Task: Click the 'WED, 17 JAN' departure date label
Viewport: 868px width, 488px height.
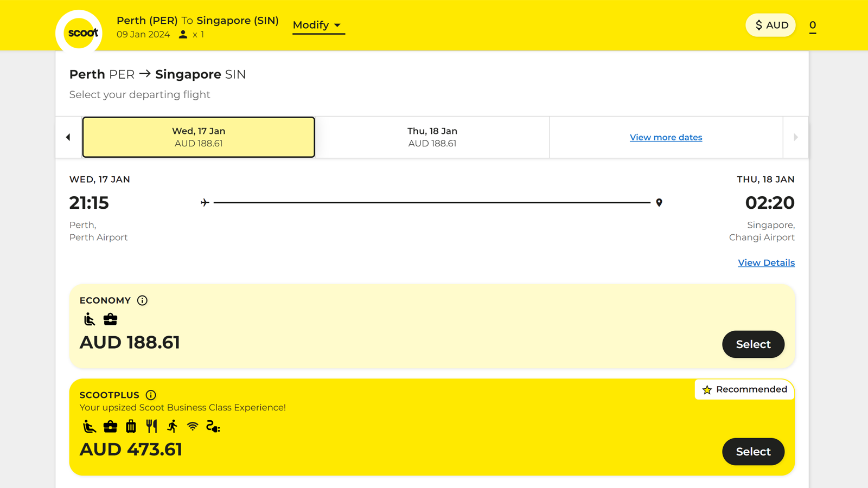Action: (x=100, y=179)
